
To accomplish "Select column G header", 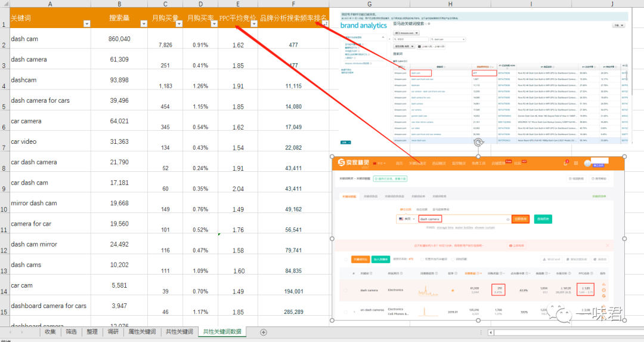I will point(370,4).
